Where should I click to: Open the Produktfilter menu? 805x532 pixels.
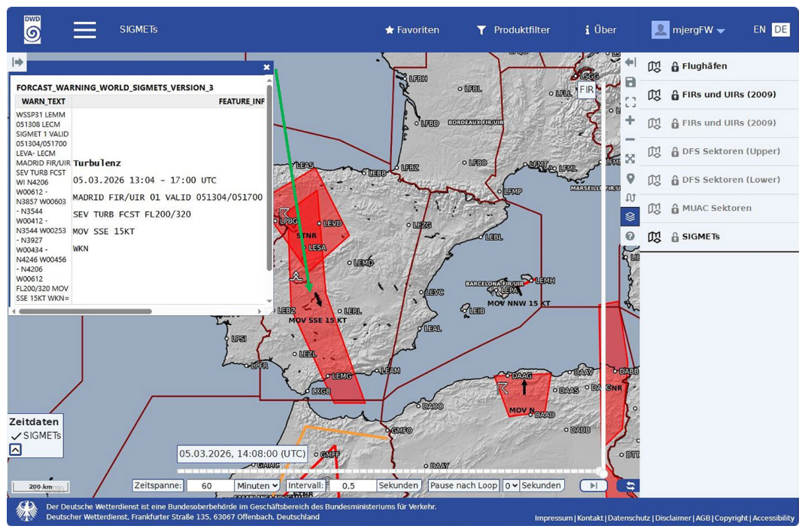point(513,30)
